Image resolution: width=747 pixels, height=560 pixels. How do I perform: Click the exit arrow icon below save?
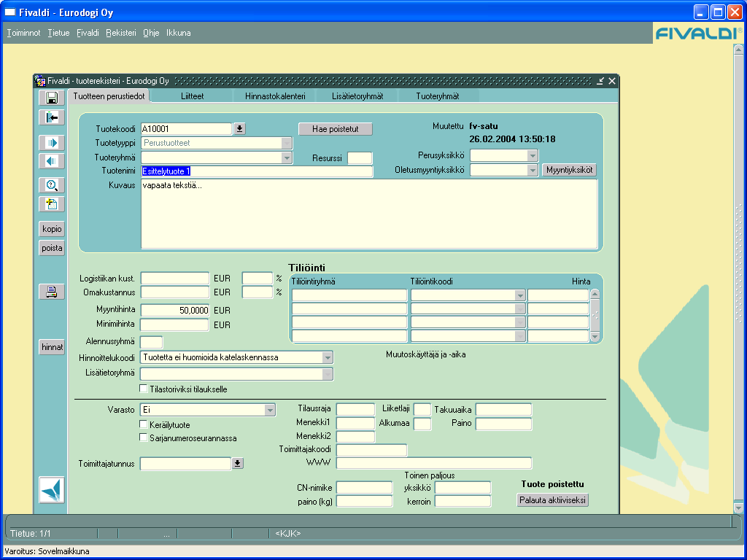tap(52, 117)
